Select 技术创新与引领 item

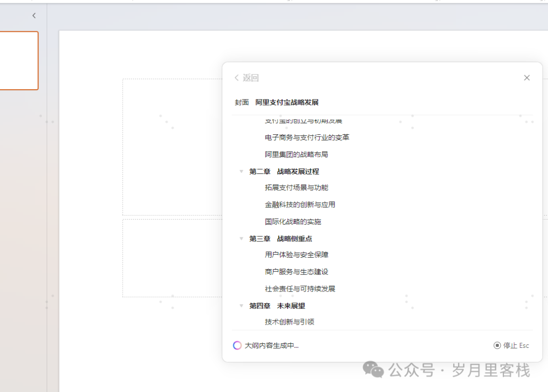[289, 322]
